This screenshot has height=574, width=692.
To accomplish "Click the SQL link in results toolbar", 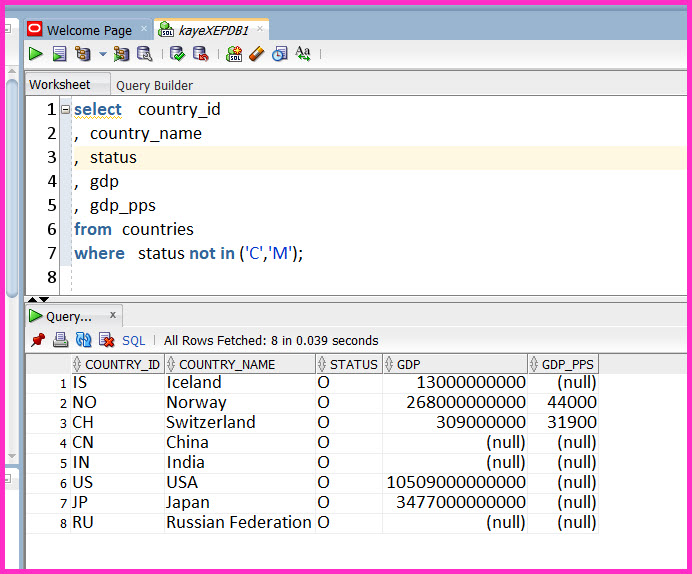I will [133, 341].
